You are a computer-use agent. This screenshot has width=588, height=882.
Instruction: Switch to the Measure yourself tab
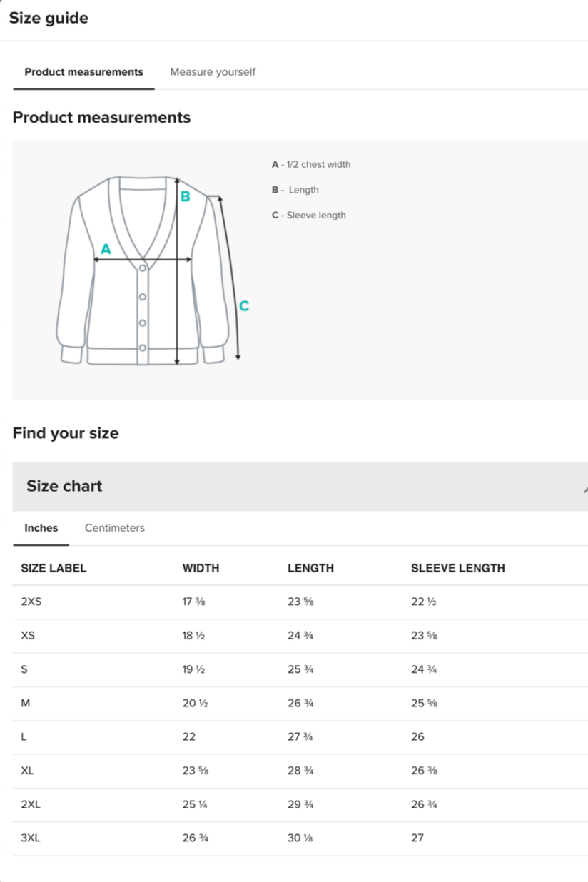click(x=213, y=72)
